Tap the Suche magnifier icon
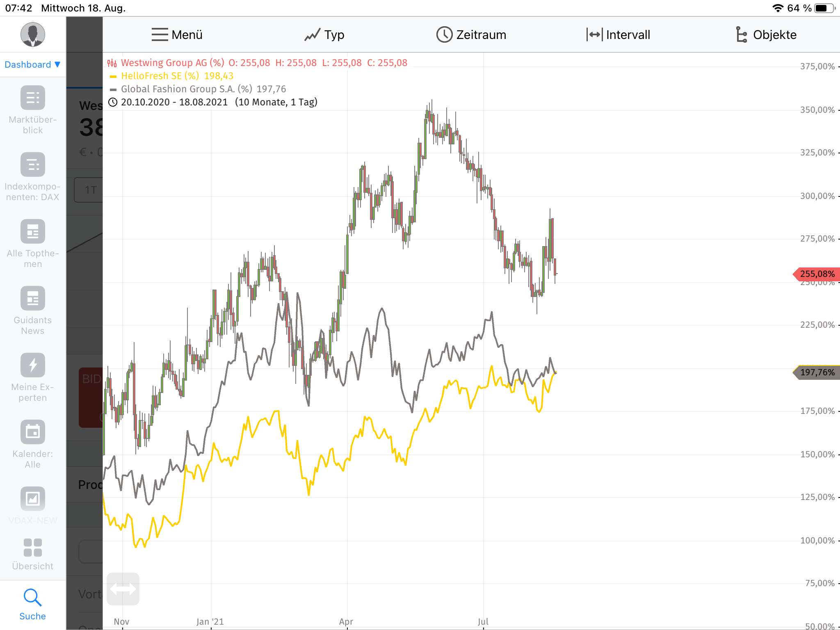 [32, 598]
